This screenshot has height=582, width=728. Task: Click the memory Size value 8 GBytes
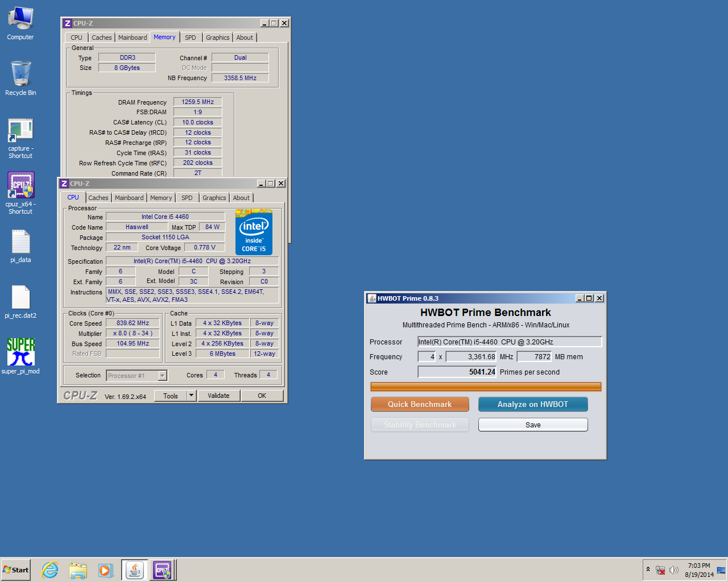(127, 68)
